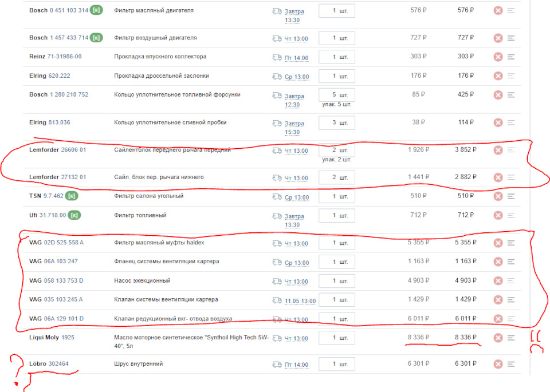Remove VAG 035 103 245 A valve item
Image resolution: width=550 pixels, height=392 pixels.
498,300
